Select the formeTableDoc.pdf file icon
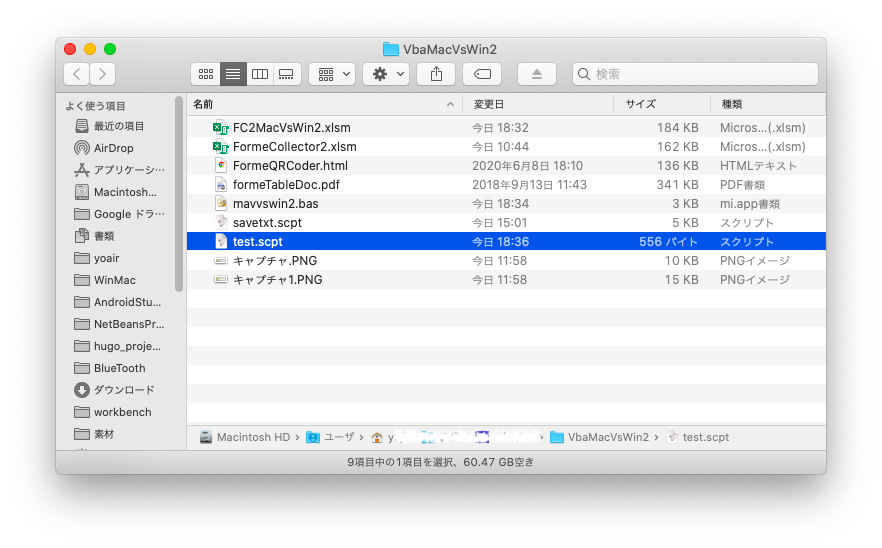Image resolution: width=882 pixels, height=548 pixels. [221, 185]
